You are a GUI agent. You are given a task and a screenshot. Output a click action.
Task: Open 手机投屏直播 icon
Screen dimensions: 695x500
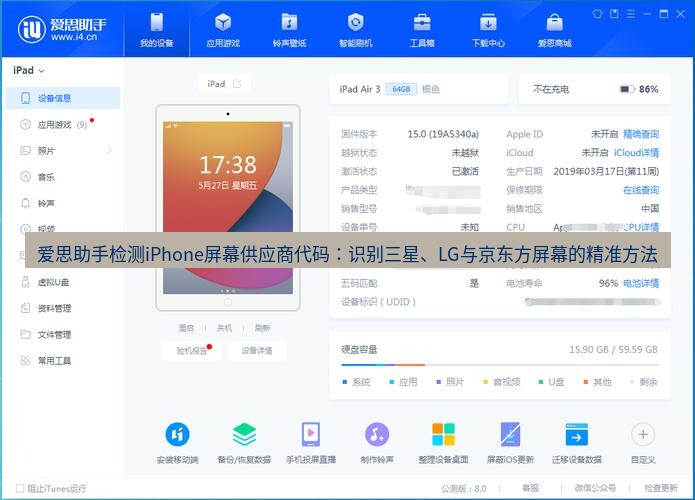tap(311, 434)
